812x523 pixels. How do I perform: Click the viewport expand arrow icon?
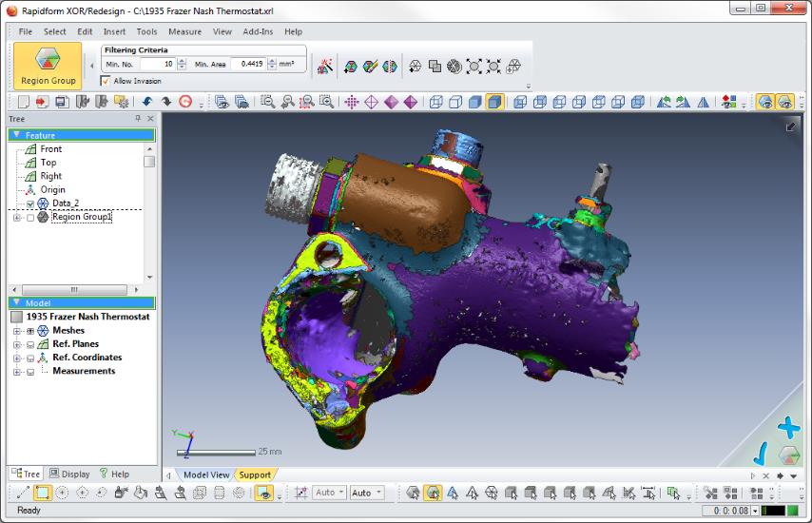[790, 126]
